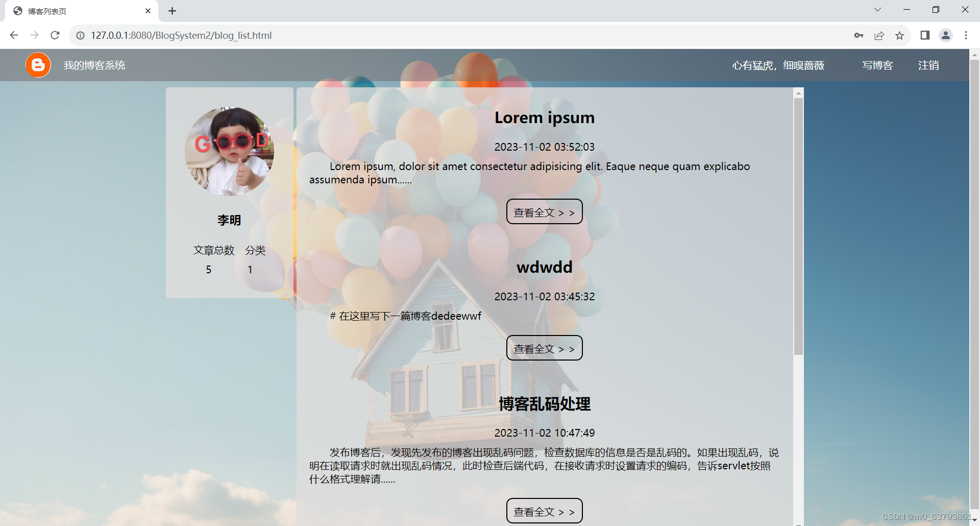980x526 pixels.
Task: Click the username 李明
Action: [x=229, y=220]
